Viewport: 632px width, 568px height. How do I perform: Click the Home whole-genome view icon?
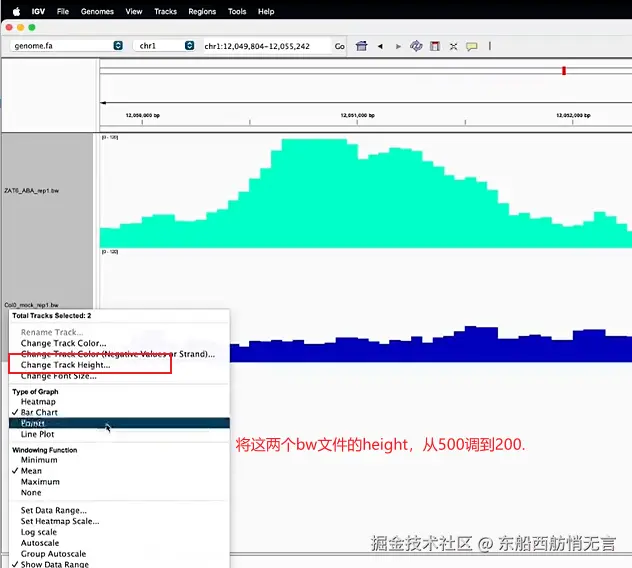(x=362, y=46)
